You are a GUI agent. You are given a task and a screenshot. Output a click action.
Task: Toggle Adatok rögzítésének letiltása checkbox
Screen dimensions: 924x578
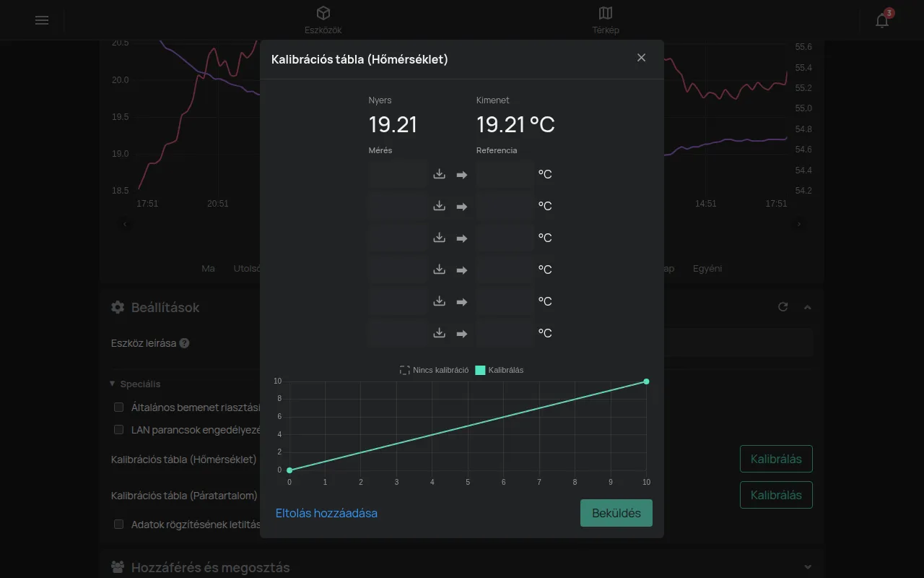(119, 525)
